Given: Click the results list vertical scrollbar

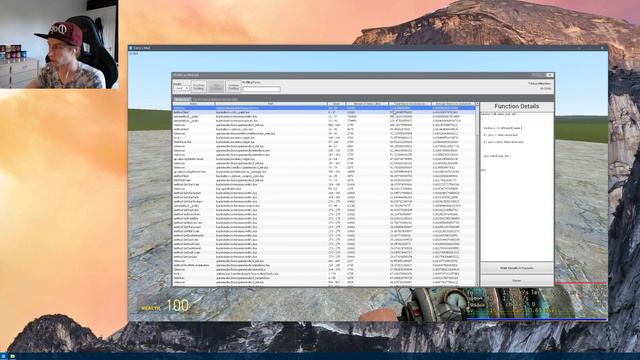Looking at the screenshot, I should [478, 194].
